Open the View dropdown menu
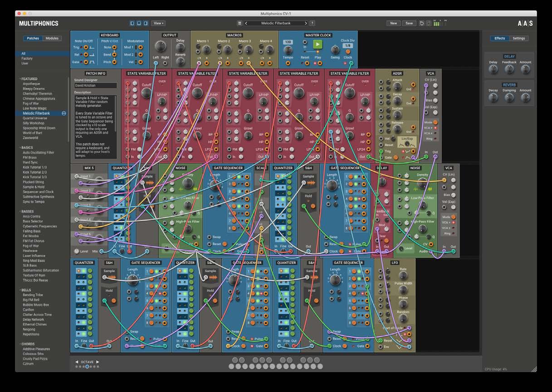Image resolution: width=552 pixels, height=392 pixels. tap(158, 23)
